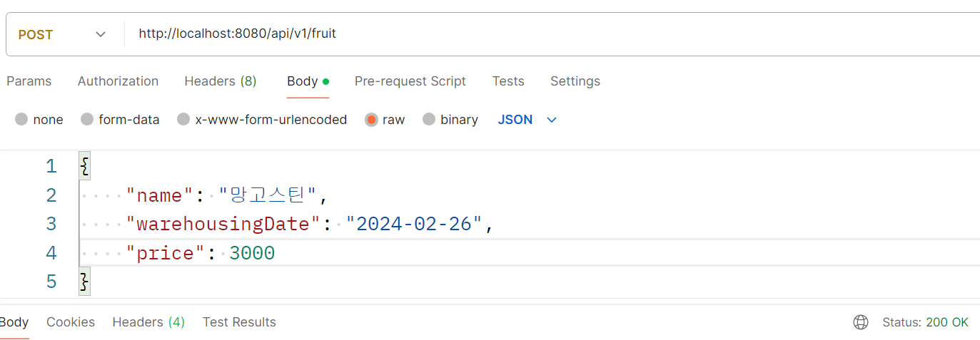This screenshot has width=980, height=340.
Task: Switch to the Params tab
Action: [29, 81]
